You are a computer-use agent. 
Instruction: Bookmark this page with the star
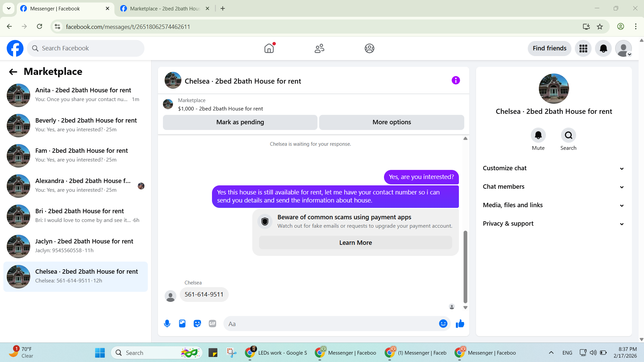click(x=600, y=27)
